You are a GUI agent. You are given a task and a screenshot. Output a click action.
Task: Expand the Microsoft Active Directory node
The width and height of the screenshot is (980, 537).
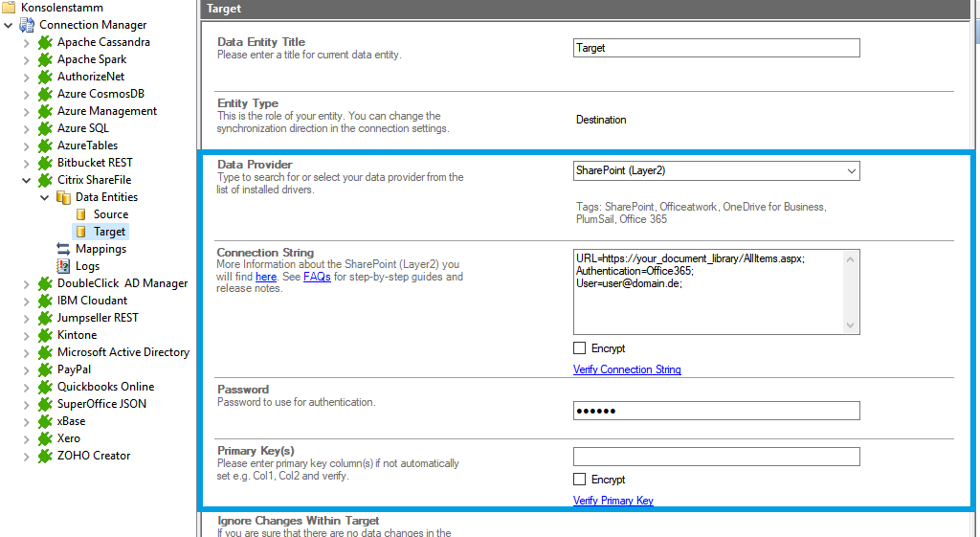point(26,352)
